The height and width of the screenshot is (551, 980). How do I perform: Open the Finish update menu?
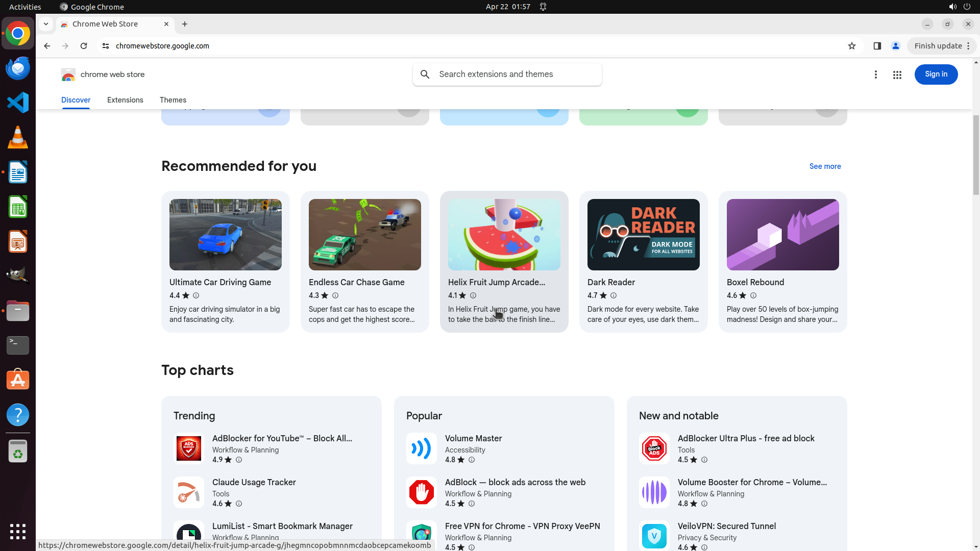click(942, 46)
